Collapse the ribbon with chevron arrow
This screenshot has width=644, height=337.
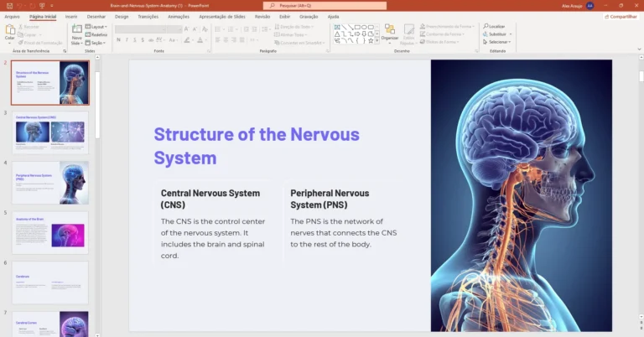639,49
